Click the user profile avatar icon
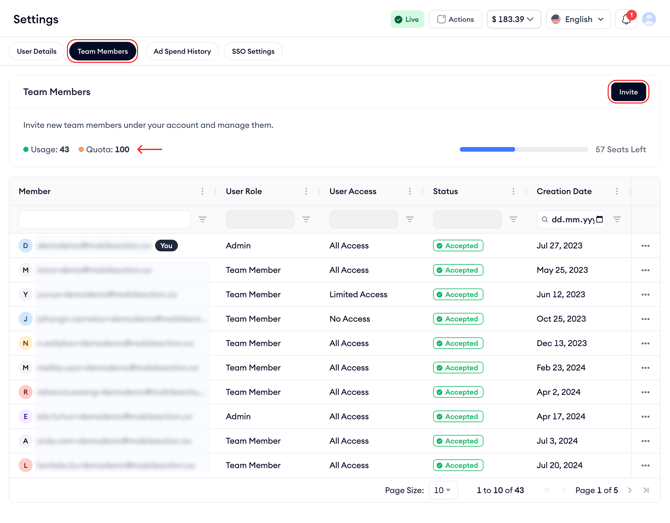 pyautogui.click(x=650, y=19)
